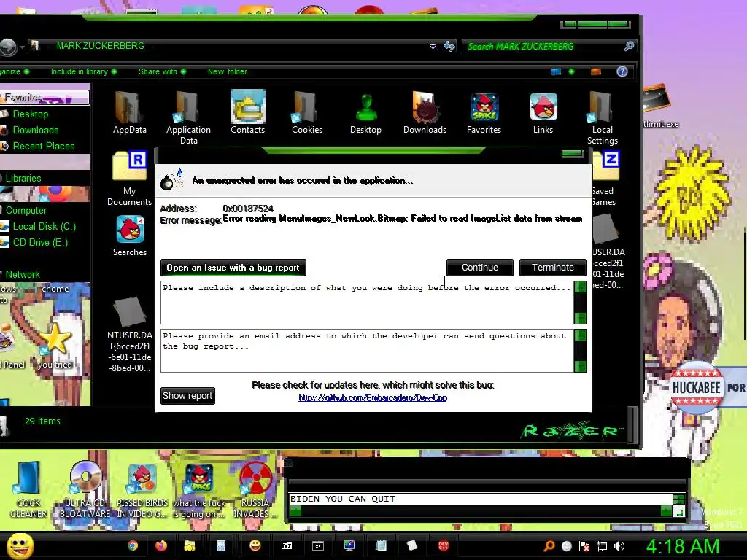Select Downloads in Favorites sidebar
The image size is (747, 560).
click(x=36, y=130)
